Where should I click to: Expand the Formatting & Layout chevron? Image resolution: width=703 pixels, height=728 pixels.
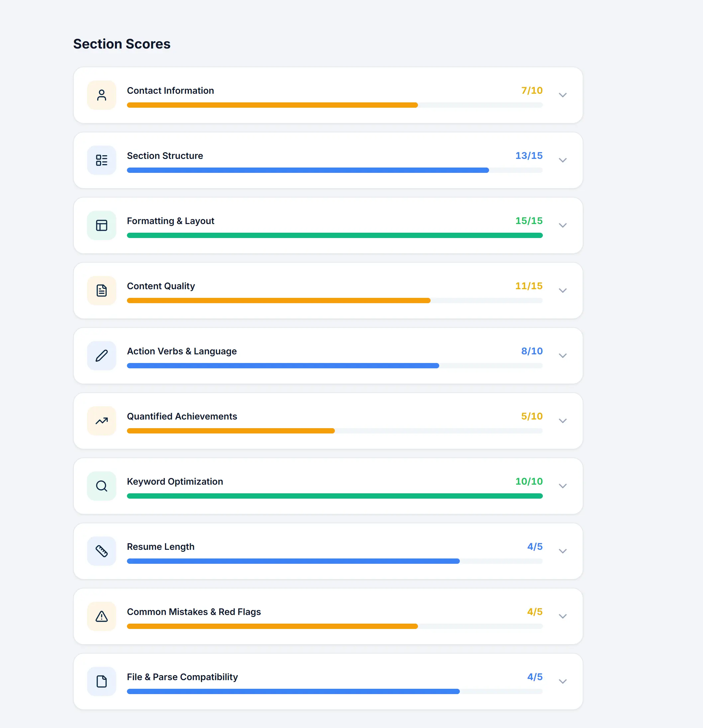click(563, 225)
